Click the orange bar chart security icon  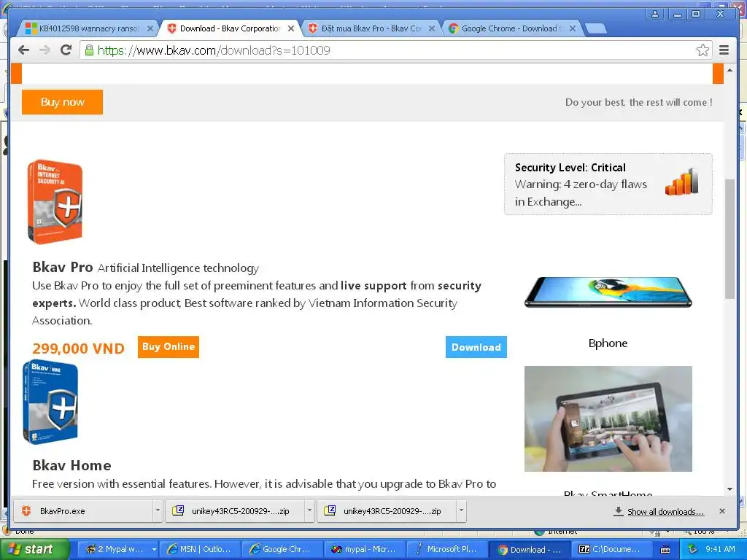(x=682, y=182)
